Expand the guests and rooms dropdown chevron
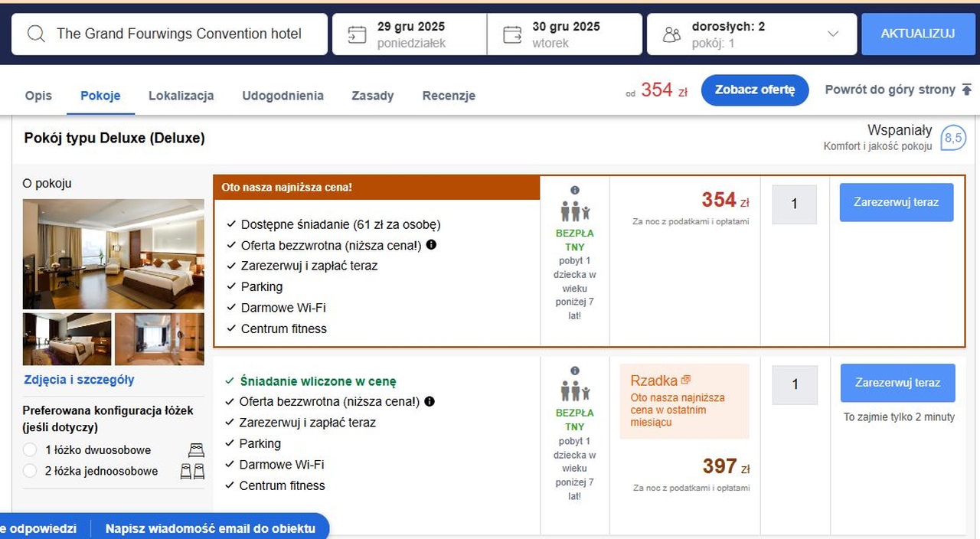Screen dimensions: 980x539 (x=833, y=34)
